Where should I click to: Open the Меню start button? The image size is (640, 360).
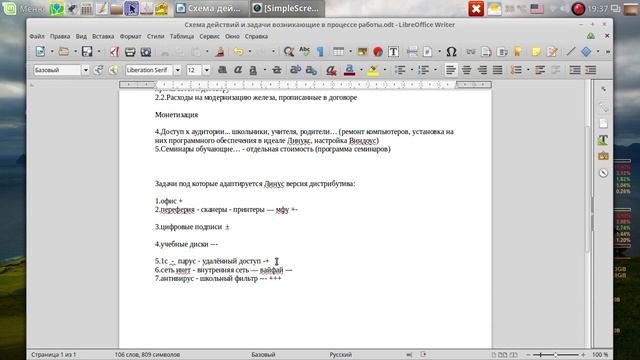(x=24, y=8)
